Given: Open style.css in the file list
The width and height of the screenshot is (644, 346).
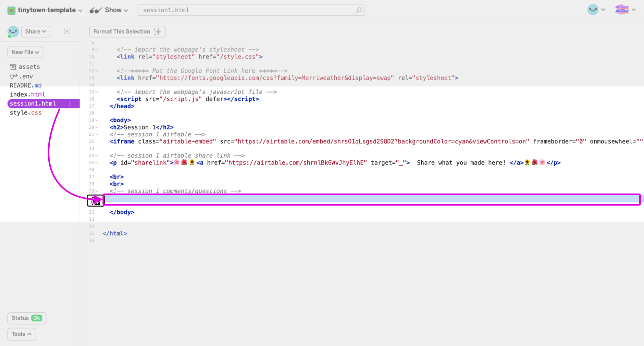Looking at the screenshot, I should [x=26, y=113].
